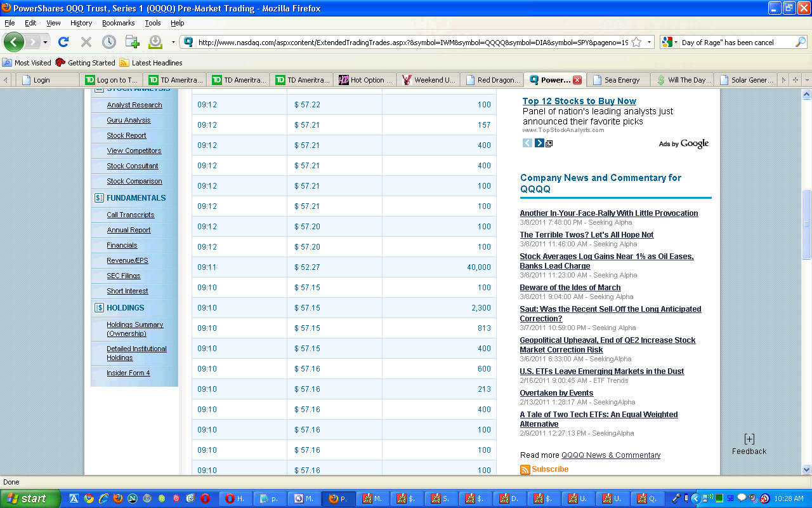Screen dimensions: 812x508
Task: Open the list all tabs dropdown
Action: [807, 80]
